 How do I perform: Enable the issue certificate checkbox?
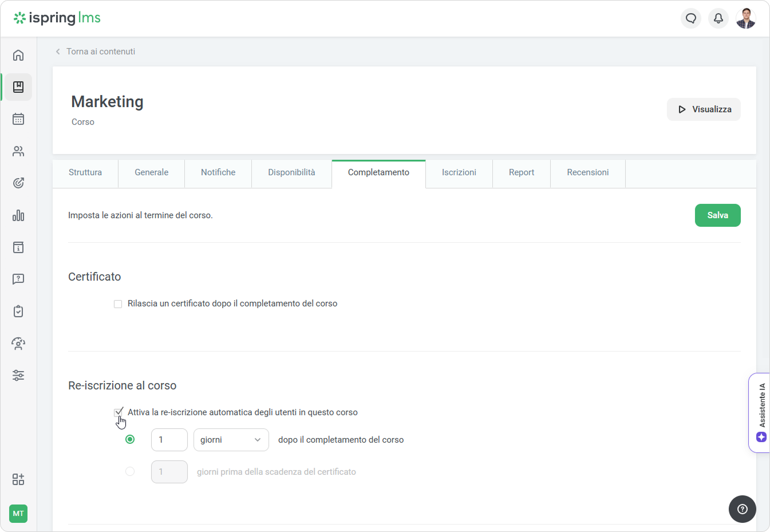tap(118, 304)
